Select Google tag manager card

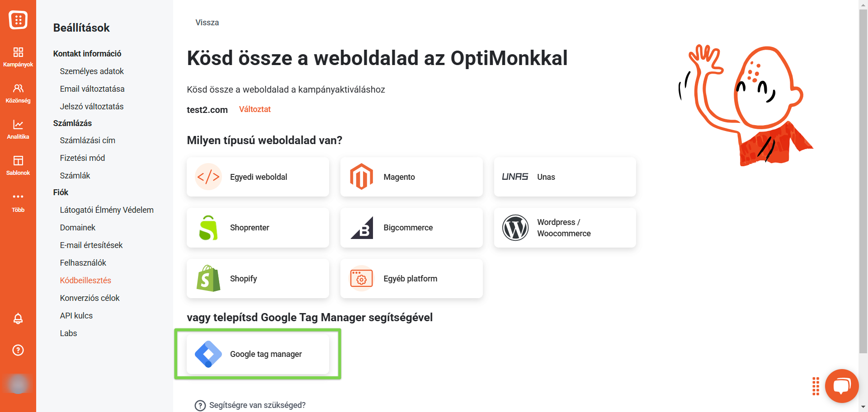tap(258, 354)
